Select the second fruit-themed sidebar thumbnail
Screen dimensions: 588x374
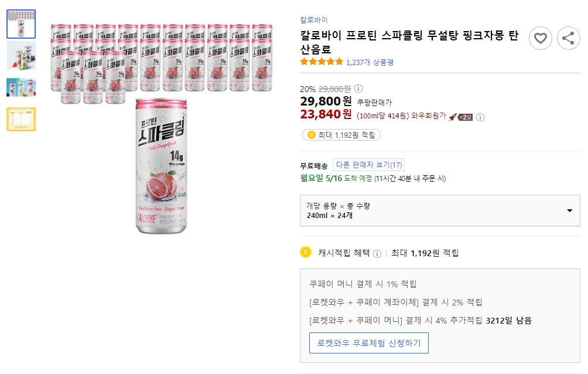click(x=20, y=57)
